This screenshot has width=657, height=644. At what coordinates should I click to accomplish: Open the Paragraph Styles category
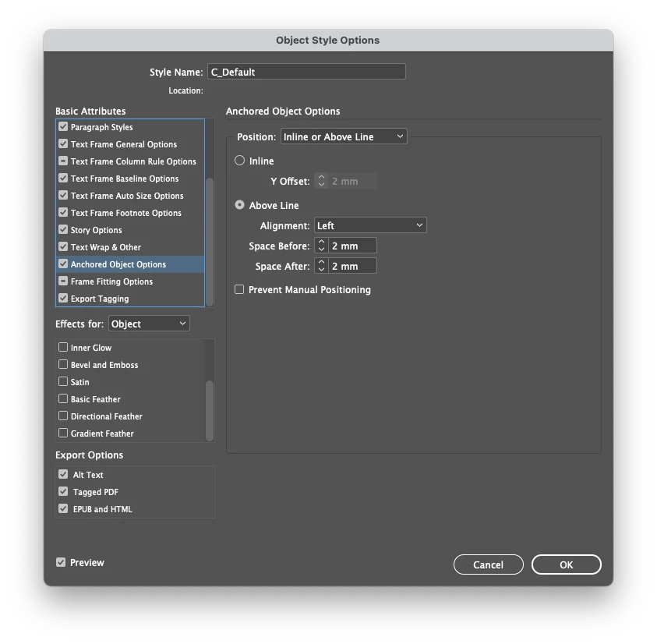pyautogui.click(x=102, y=127)
